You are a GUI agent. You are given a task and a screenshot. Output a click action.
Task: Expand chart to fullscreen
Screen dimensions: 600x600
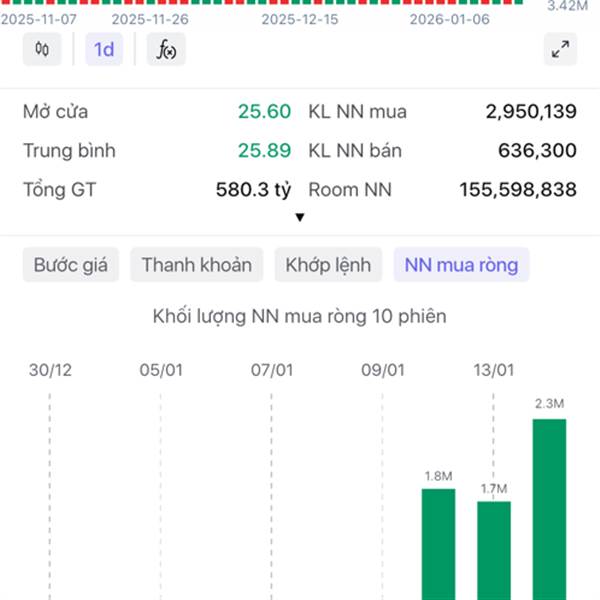pos(560,49)
